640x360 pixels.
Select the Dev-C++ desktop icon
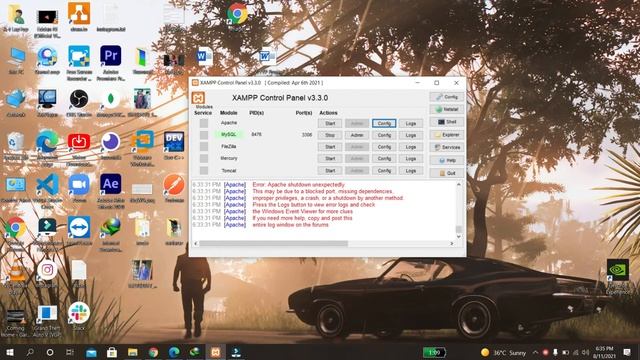(x=174, y=141)
